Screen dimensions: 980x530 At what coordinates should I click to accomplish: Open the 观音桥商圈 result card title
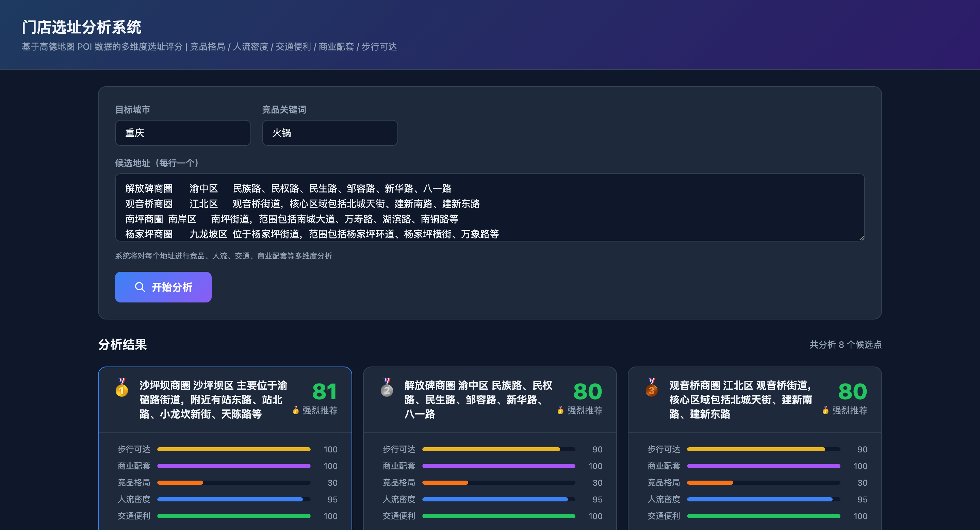coord(741,400)
